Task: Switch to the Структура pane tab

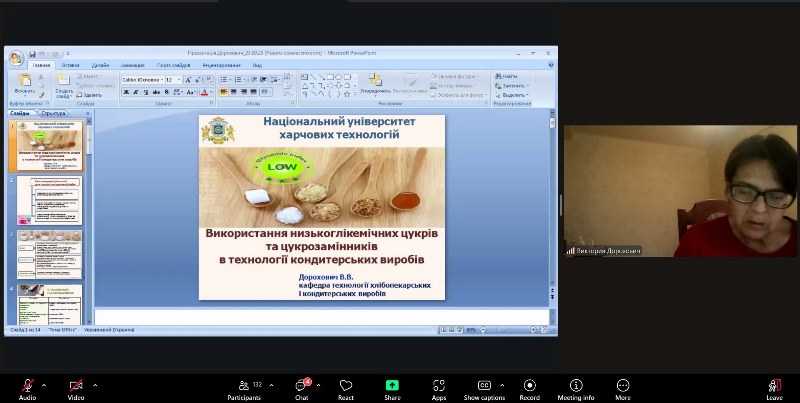Action: pyautogui.click(x=54, y=114)
